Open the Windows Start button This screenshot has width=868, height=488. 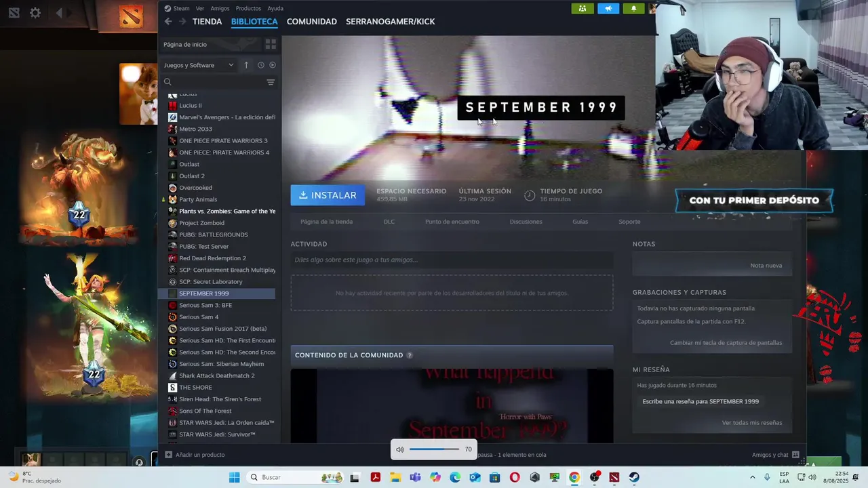234,477
